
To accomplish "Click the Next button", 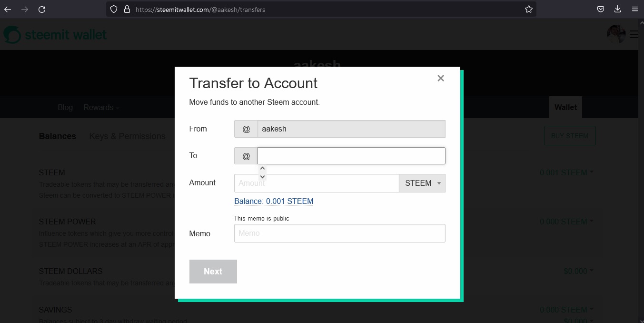I will coord(213,272).
